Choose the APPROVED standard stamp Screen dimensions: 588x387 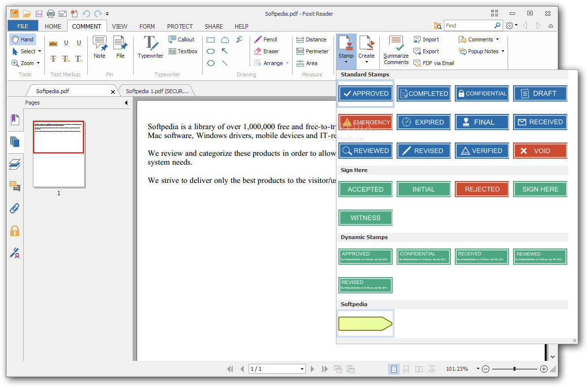click(x=366, y=94)
